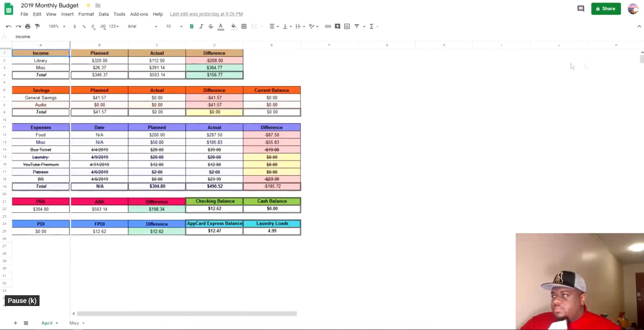Click the Create a filter icon
The width and height of the screenshot is (644, 330).
tap(357, 26)
